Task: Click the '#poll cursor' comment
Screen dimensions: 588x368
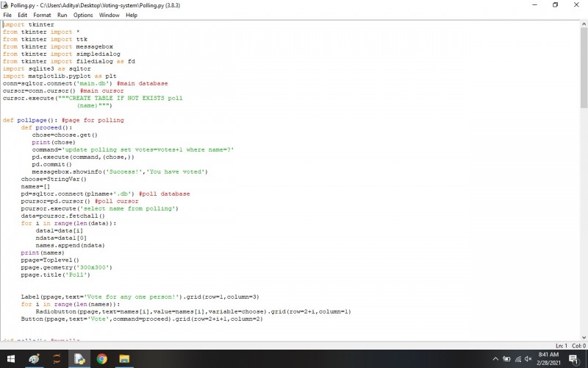Action: click(117, 201)
